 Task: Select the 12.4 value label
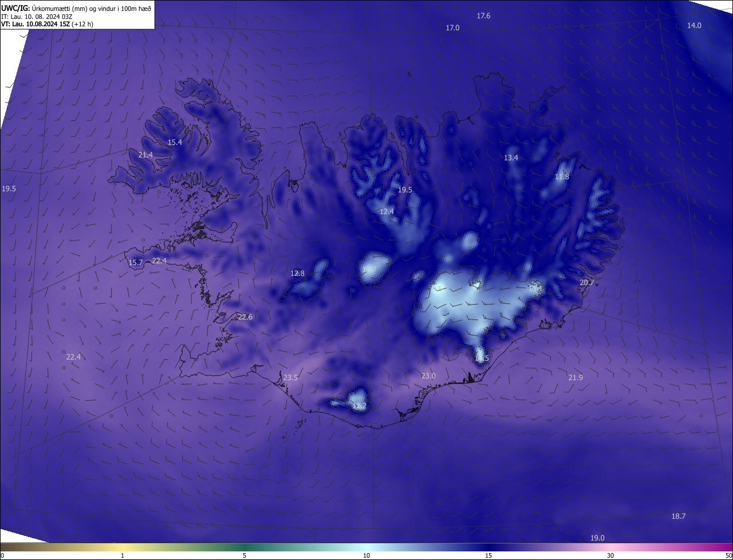pos(387,212)
